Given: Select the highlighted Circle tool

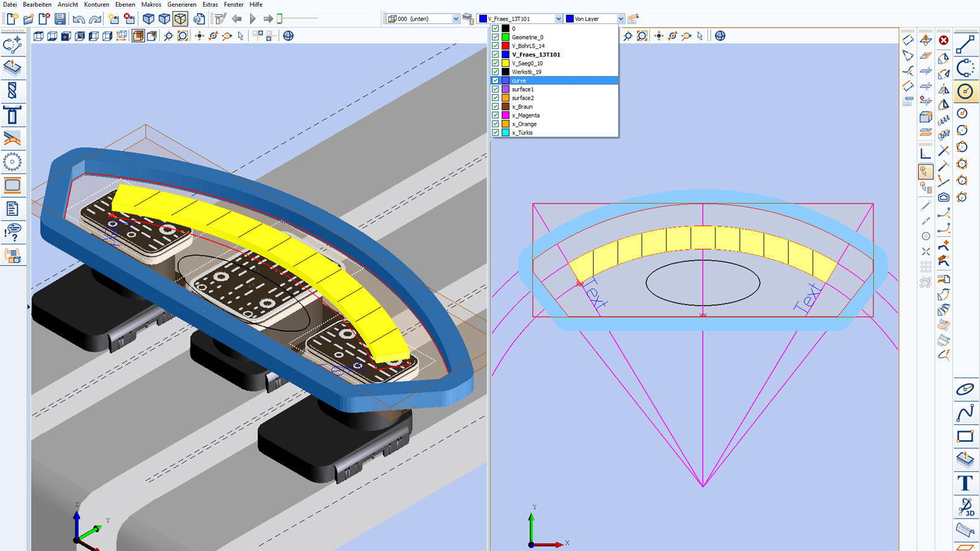Looking at the screenshot, I should 965,92.
